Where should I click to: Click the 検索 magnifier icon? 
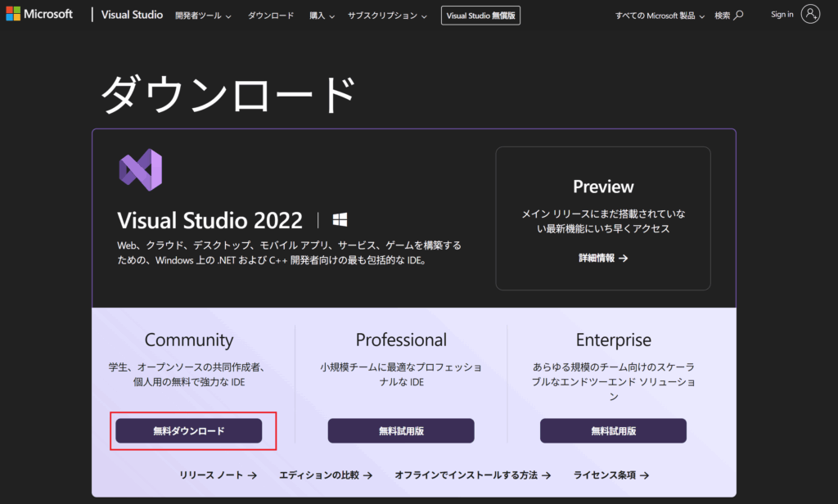(x=738, y=16)
